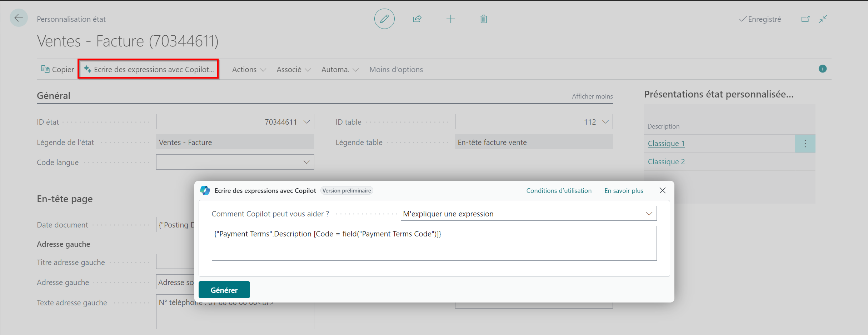
Task: Go back with the arrow button
Action: (19, 18)
